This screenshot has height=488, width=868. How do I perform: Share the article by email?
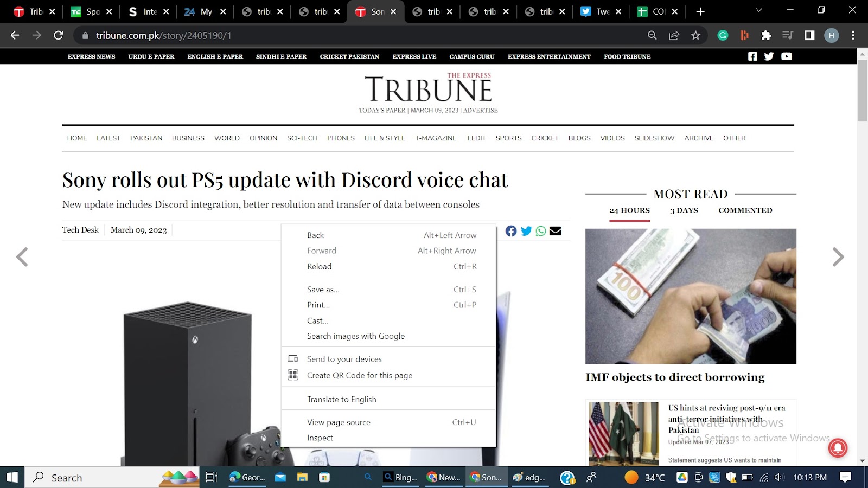pos(556,231)
